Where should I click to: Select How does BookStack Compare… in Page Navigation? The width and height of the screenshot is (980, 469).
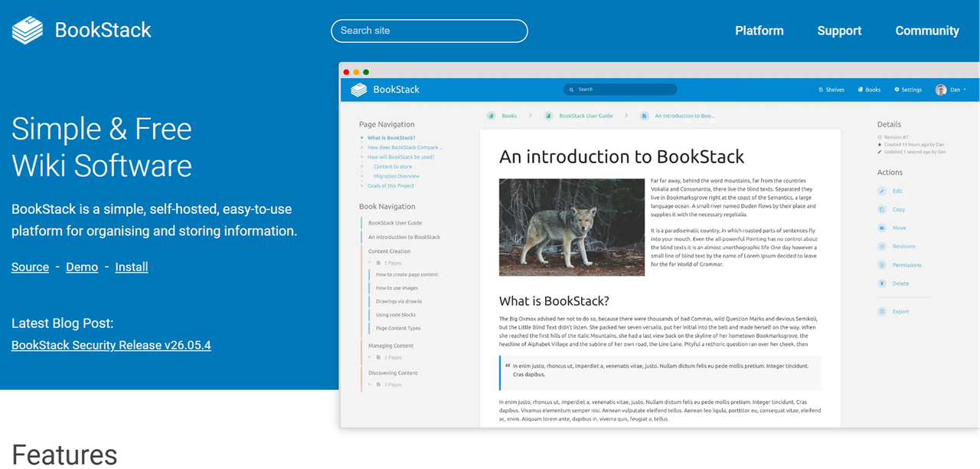point(405,147)
